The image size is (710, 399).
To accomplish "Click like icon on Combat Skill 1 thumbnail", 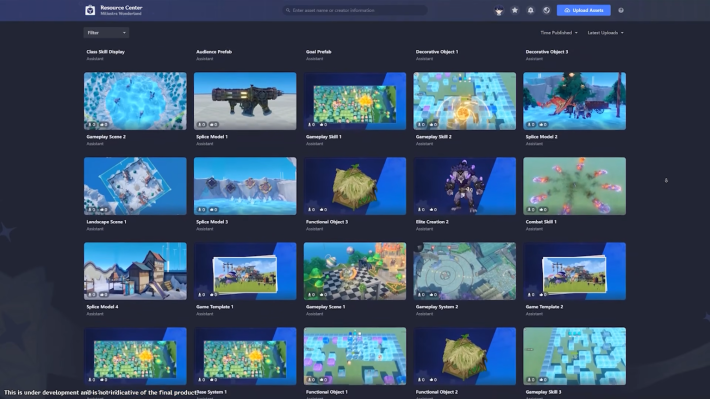I will 542,210.
